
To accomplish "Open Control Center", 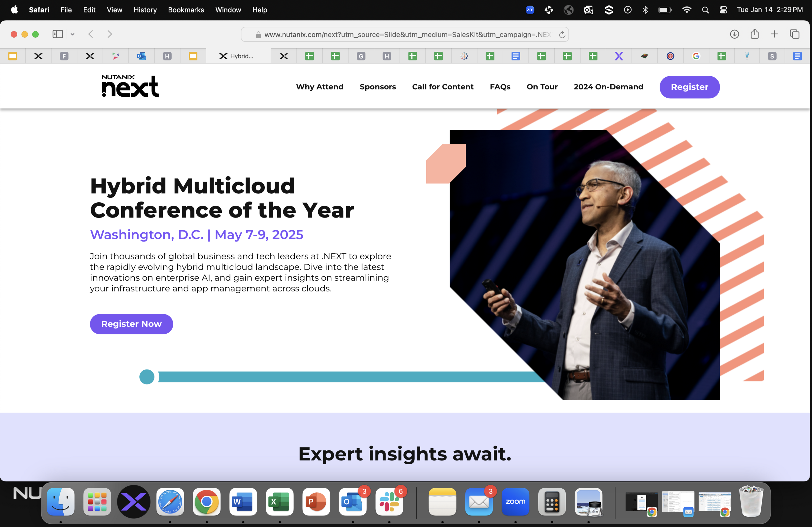I will pyautogui.click(x=723, y=10).
